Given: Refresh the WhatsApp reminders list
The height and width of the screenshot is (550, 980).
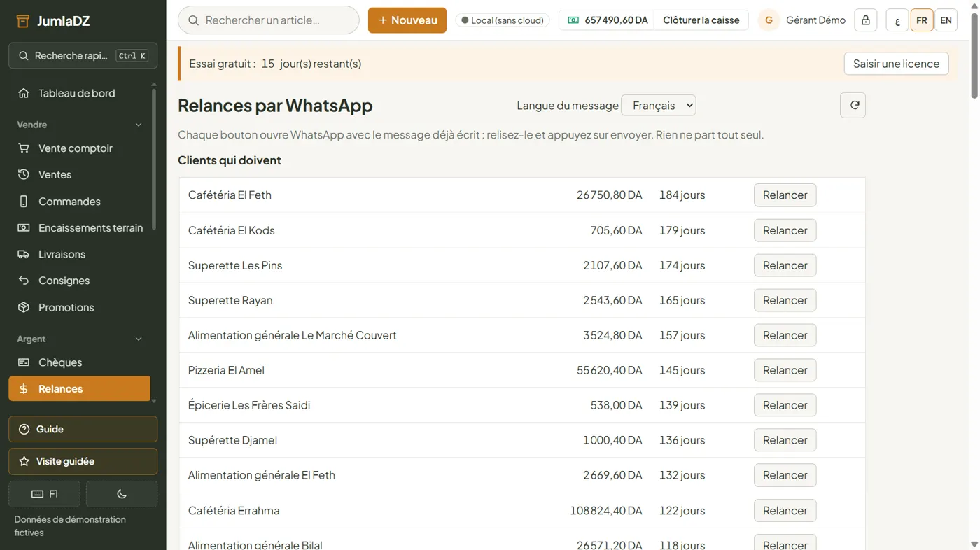Looking at the screenshot, I should (x=853, y=105).
